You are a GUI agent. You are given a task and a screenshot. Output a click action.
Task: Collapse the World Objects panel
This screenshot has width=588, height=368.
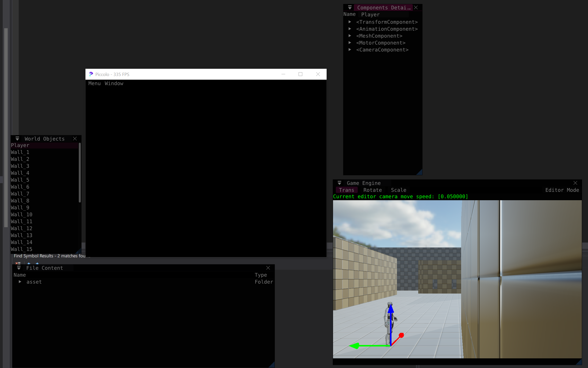pyautogui.click(x=17, y=139)
